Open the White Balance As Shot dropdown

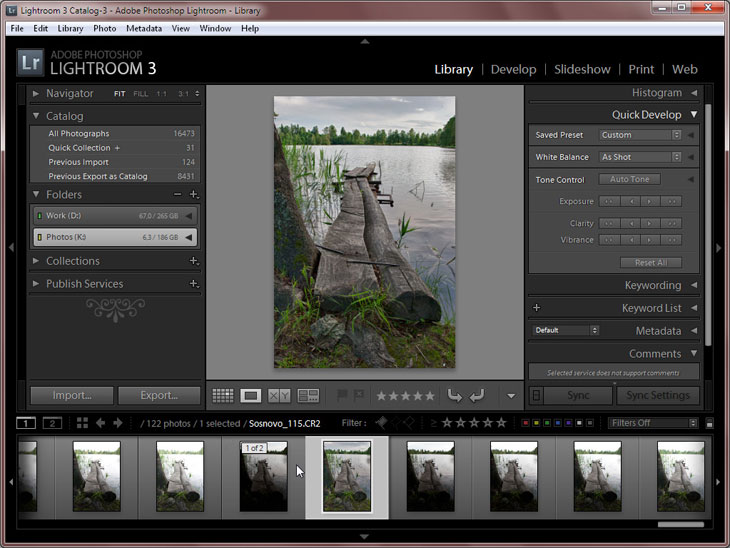(640, 157)
